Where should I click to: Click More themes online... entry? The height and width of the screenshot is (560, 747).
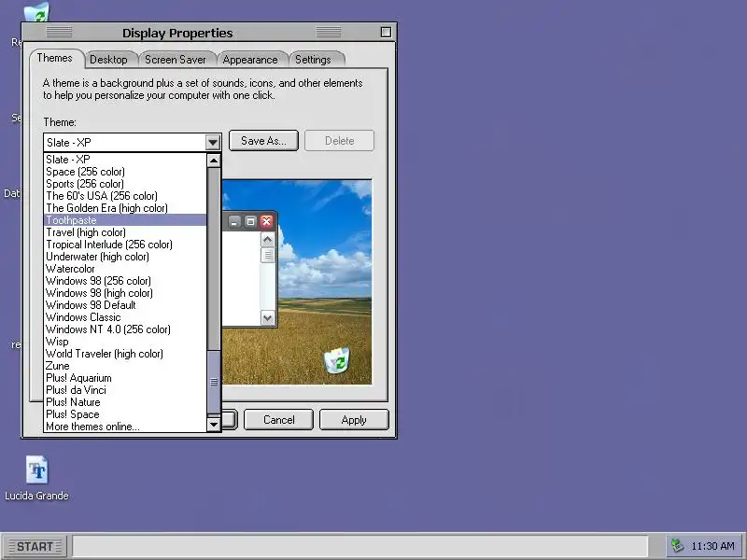pyautogui.click(x=125, y=427)
